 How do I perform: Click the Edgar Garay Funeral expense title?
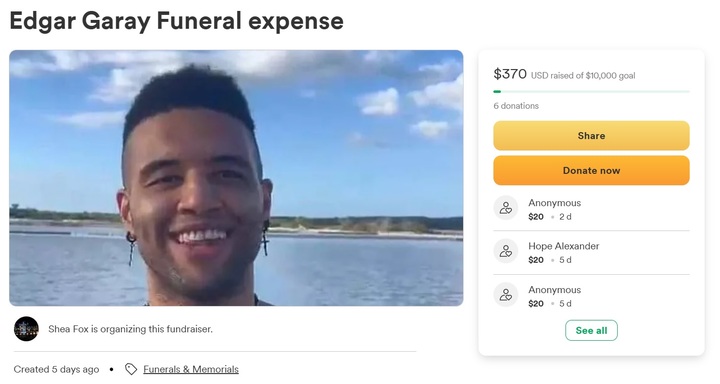(x=177, y=21)
